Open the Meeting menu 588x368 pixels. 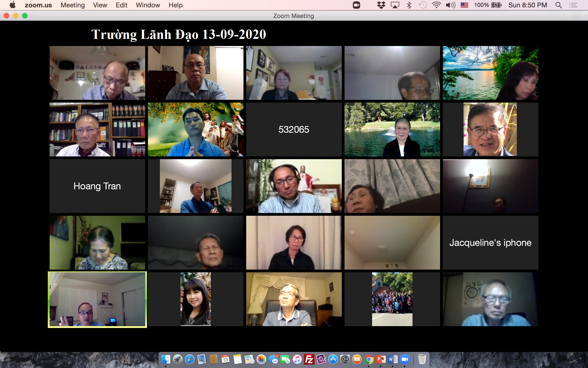[x=73, y=5]
